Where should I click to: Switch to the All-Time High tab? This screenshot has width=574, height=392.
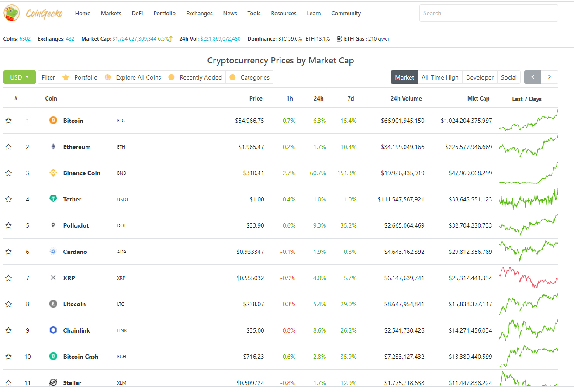coord(440,77)
